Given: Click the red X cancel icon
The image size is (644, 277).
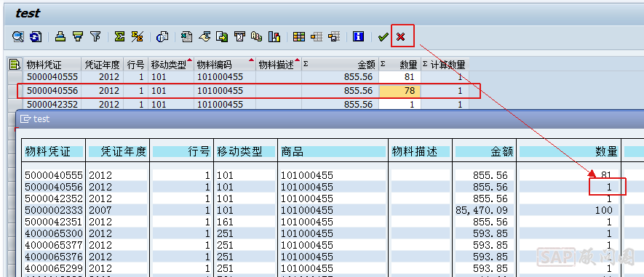Looking at the screenshot, I should coord(400,37).
